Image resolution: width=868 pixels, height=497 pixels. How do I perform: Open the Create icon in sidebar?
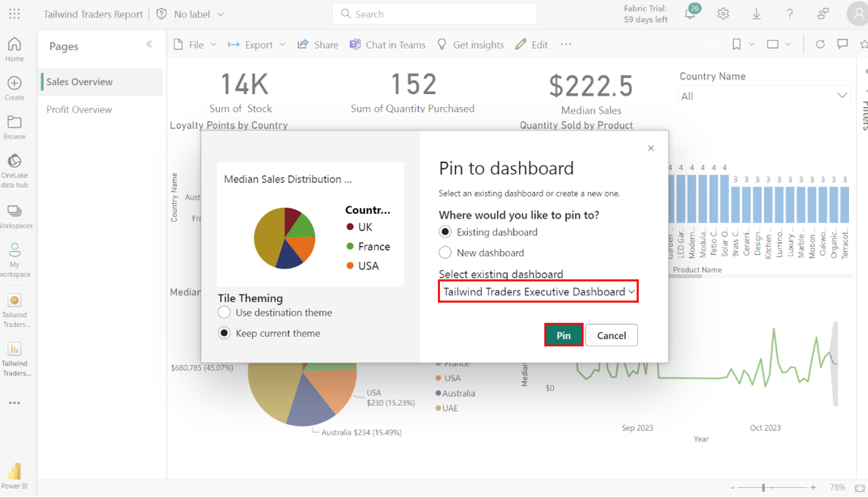14,88
